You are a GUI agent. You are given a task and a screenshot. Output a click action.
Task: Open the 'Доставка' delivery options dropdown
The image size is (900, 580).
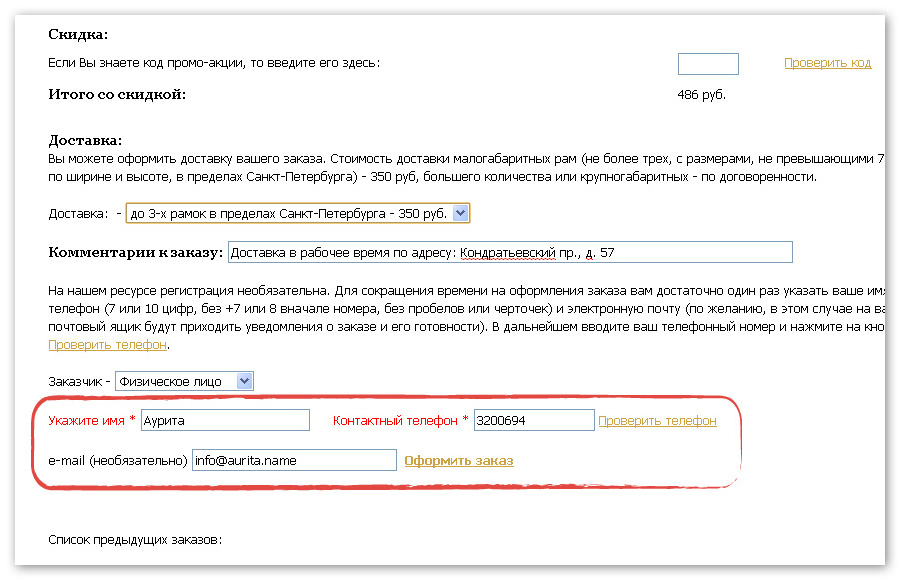[x=297, y=213]
